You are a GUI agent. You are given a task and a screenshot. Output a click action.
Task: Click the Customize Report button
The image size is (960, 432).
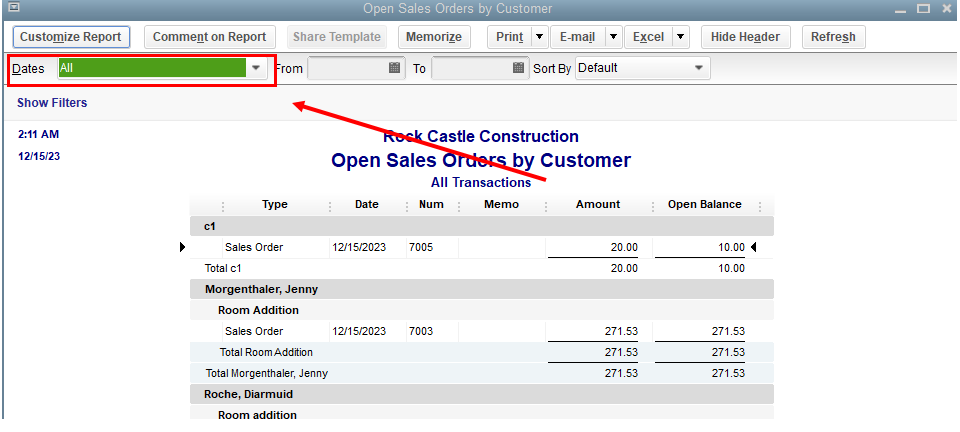coord(71,37)
